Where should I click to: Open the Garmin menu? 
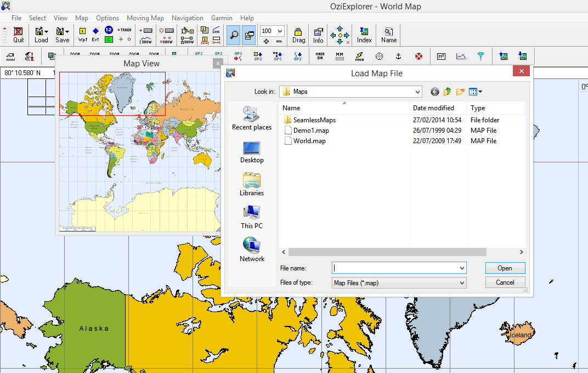click(222, 18)
